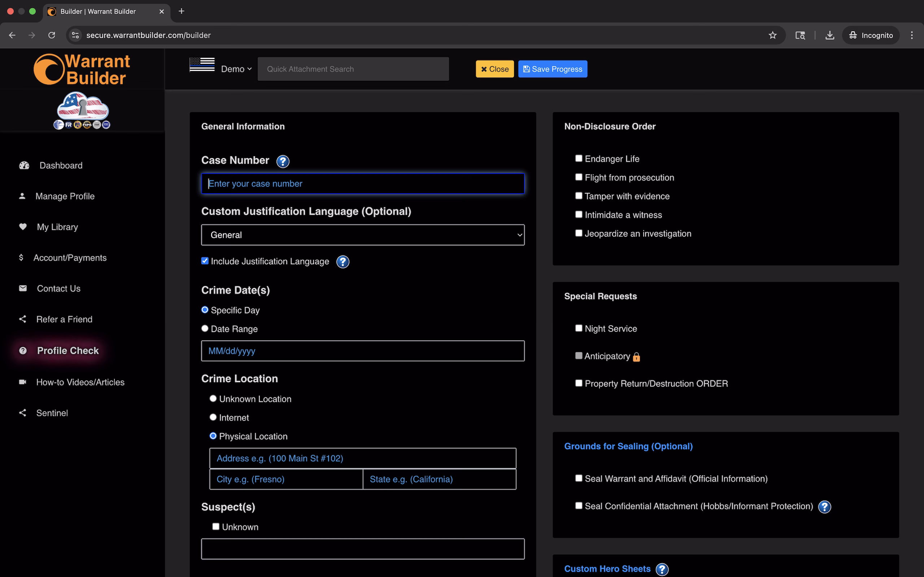Viewport: 924px width, 577px height.
Task: Select the Date Range radio button
Action: click(x=205, y=329)
